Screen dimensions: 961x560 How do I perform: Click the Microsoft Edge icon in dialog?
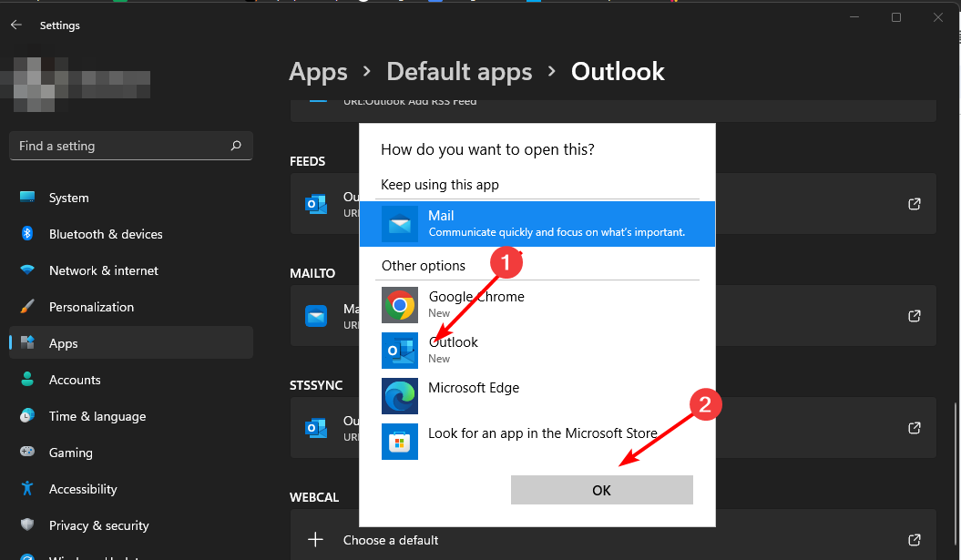tap(400, 396)
